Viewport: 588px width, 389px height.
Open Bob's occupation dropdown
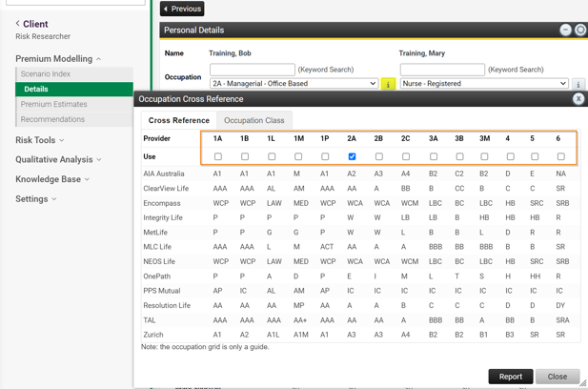[294, 84]
